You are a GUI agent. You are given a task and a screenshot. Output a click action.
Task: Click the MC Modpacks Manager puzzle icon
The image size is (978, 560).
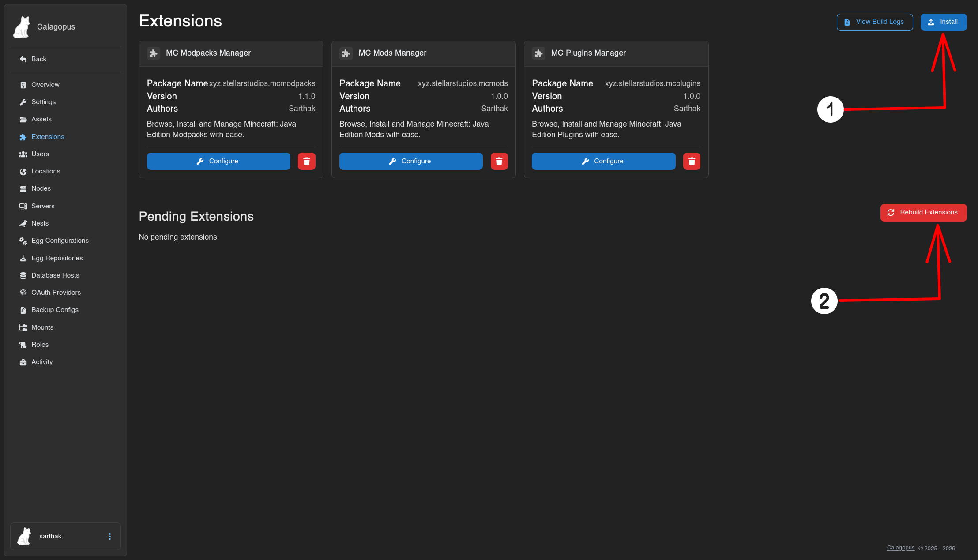tap(153, 53)
